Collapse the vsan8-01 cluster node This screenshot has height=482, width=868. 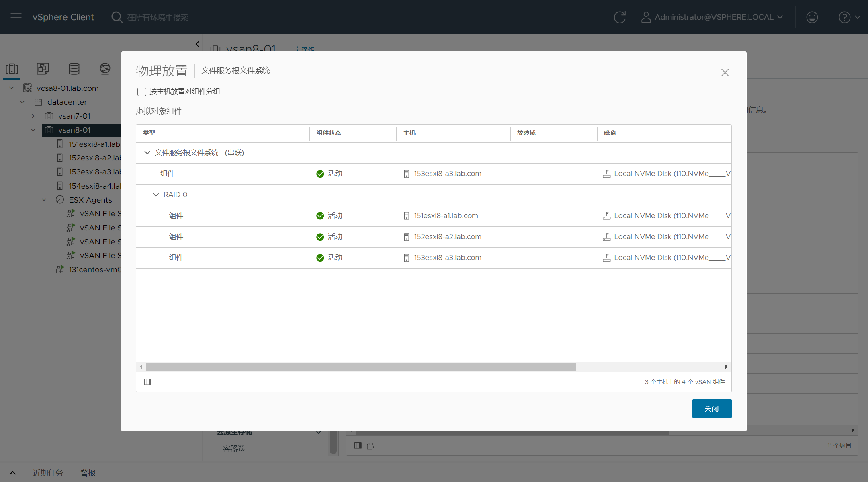33,130
